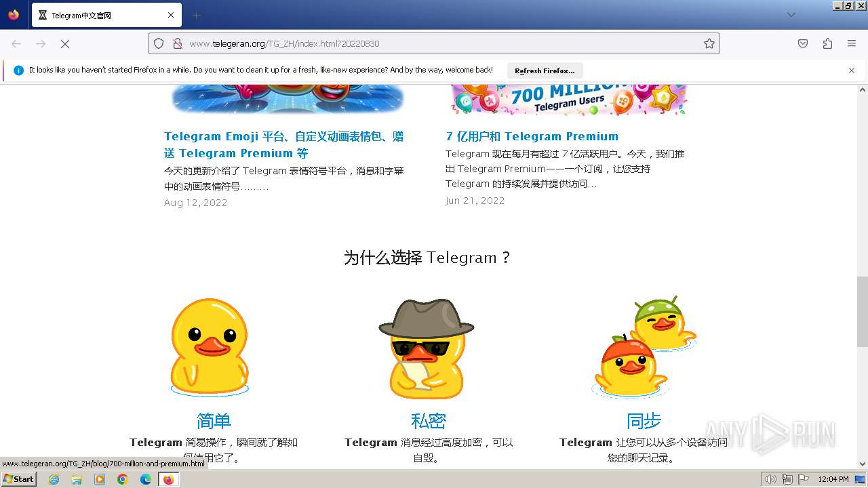Open the 简单 link
This screenshot has width=868, height=488.
point(214,421)
